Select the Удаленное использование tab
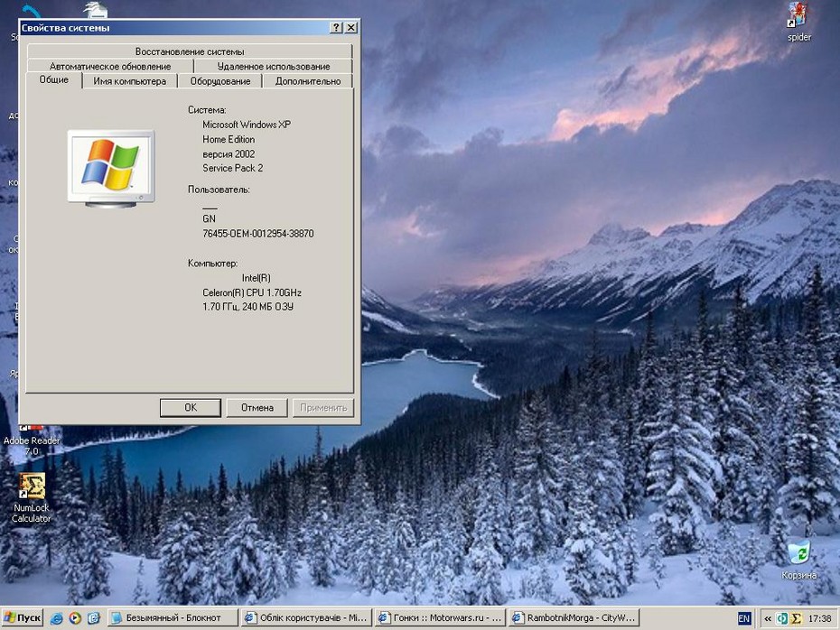Viewport: 840px width, 630px height. pyautogui.click(x=273, y=66)
